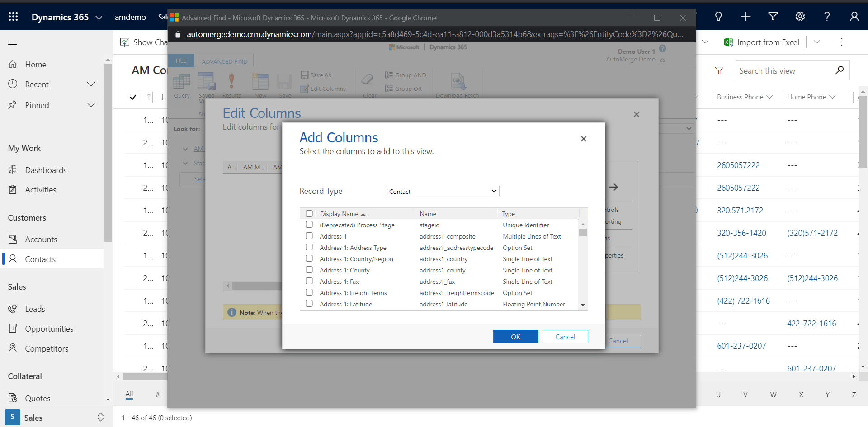This screenshot has height=427, width=868.
Task: Check the Address 1: Freight Terms column
Action: pos(309,292)
